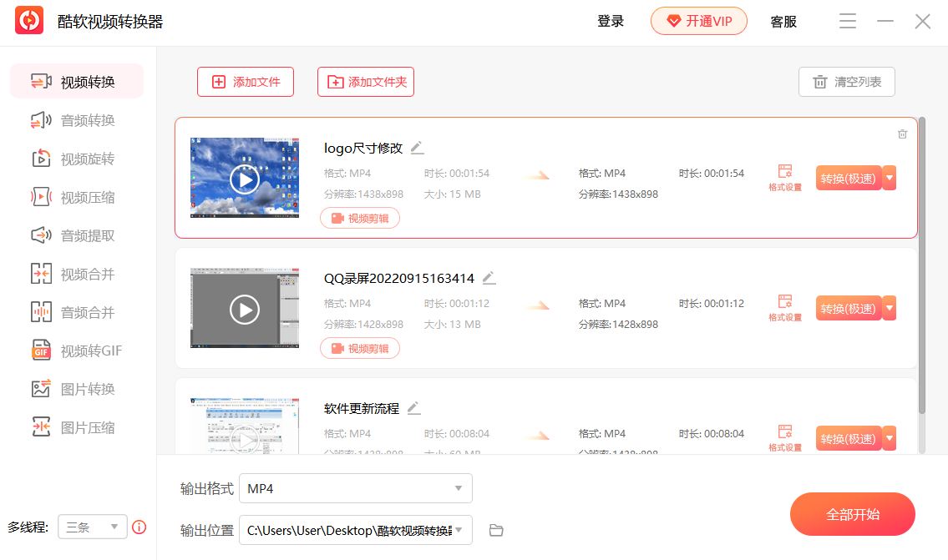This screenshot has width=948, height=560.
Task: Select the QQ录屏20220915163414 file name
Action: tap(399, 279)
